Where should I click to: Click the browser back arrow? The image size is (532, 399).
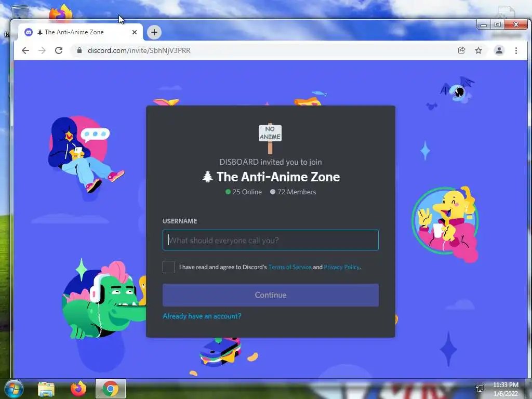pyautogui.click(x=25, y=50)
